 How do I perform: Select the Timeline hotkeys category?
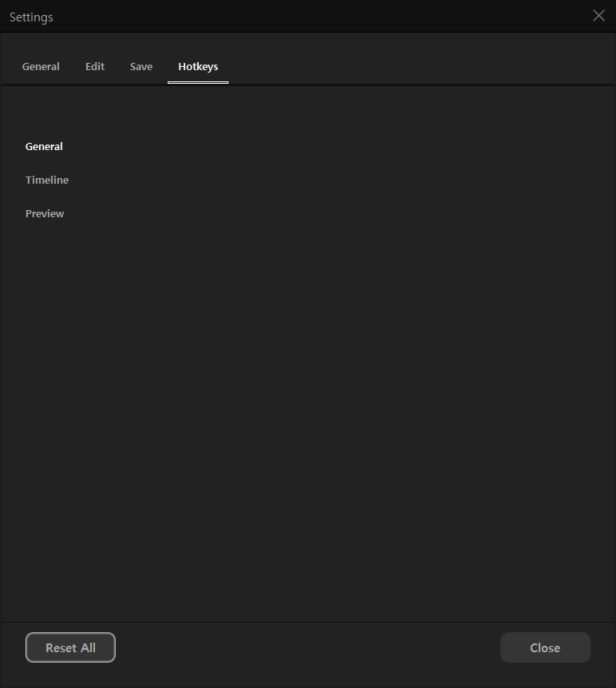pos(47,180)
